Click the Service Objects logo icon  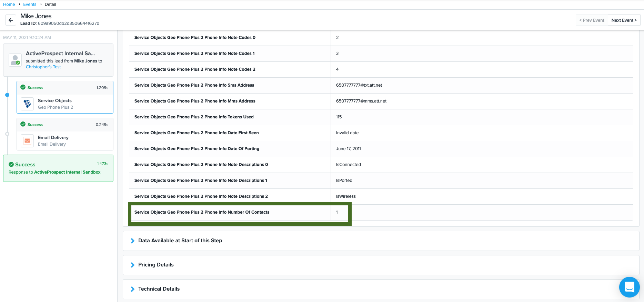coord(27,104)
